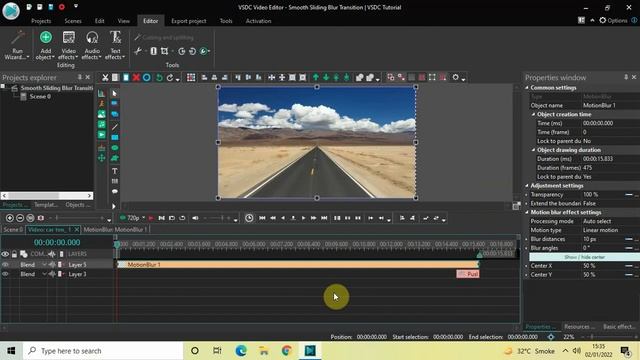Click the zoom in timeline plus icon
The width and height of the screenshot is (640, 360).
10,218
